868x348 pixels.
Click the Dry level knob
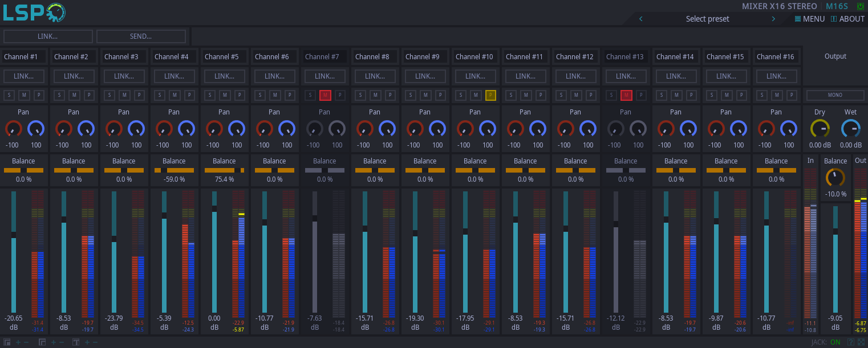point(820,129)
